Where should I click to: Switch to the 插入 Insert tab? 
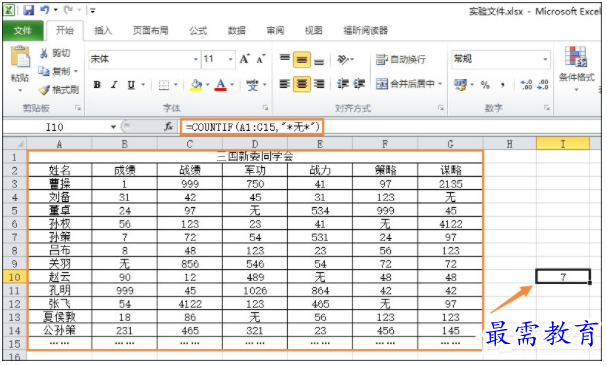[x=103, y=31]
